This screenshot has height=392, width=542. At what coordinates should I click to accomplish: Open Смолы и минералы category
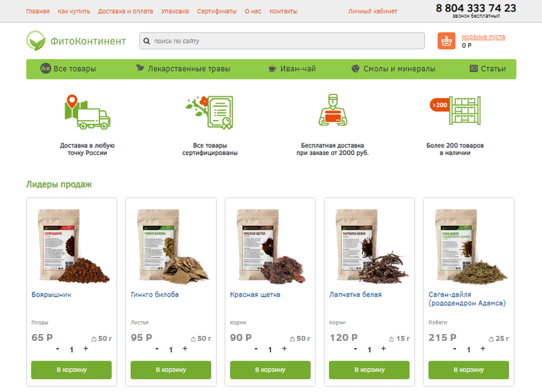coord(393,69)
